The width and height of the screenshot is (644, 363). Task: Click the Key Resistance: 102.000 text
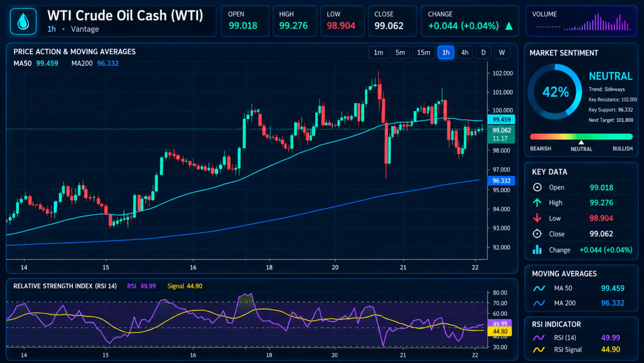click(613, 100)
